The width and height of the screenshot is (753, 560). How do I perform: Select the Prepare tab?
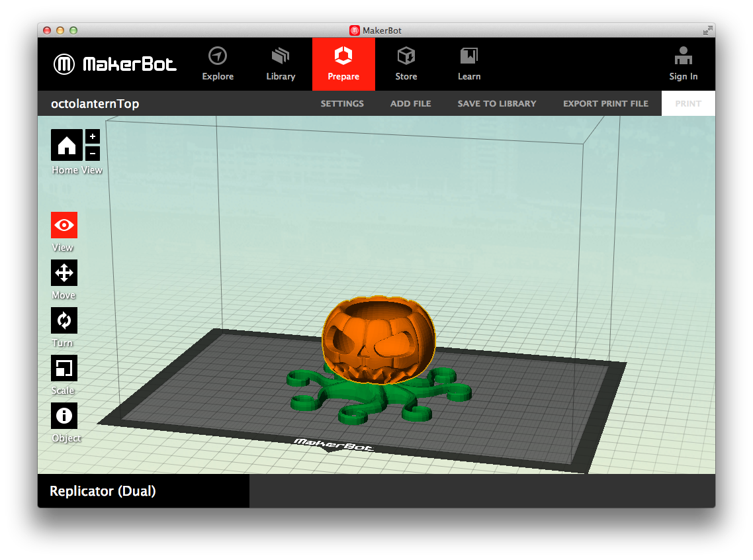tap(343, 64)
